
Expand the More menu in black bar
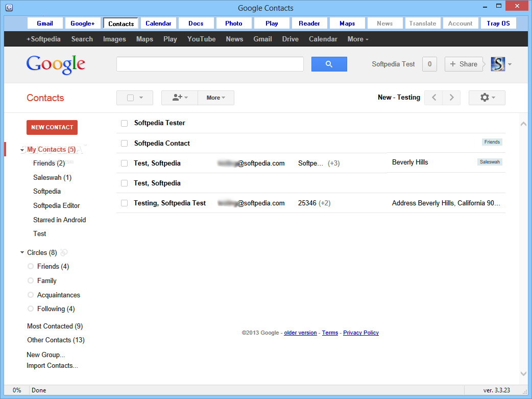[358, 39]
